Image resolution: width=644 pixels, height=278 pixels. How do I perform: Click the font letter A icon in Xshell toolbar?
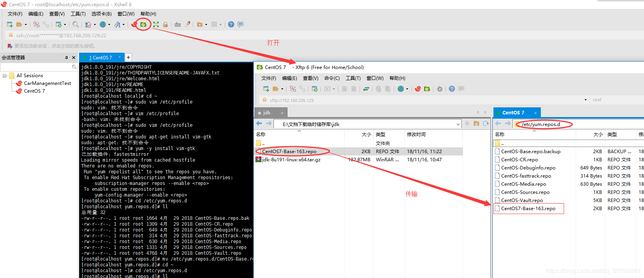click(117, 24)
